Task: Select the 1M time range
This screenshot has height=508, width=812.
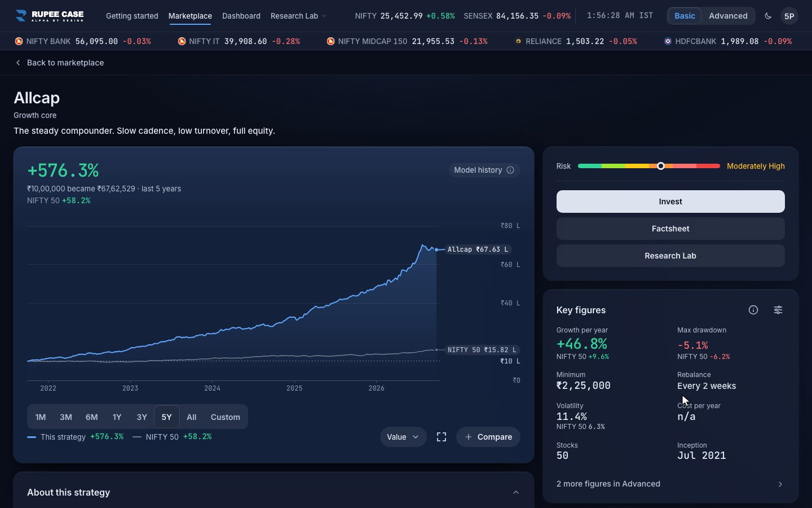Action: 41,417
